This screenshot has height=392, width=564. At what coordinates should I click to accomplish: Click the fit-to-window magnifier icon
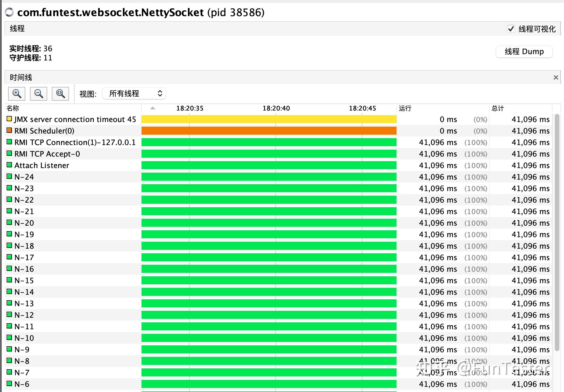60,94
